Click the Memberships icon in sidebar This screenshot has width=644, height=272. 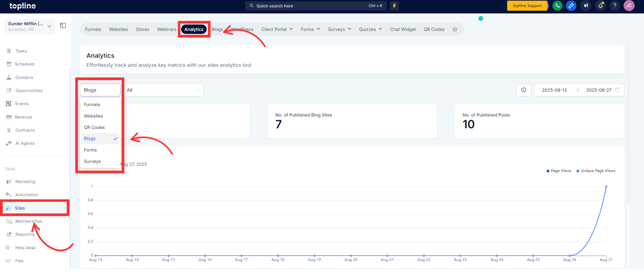tap(9, 221)
